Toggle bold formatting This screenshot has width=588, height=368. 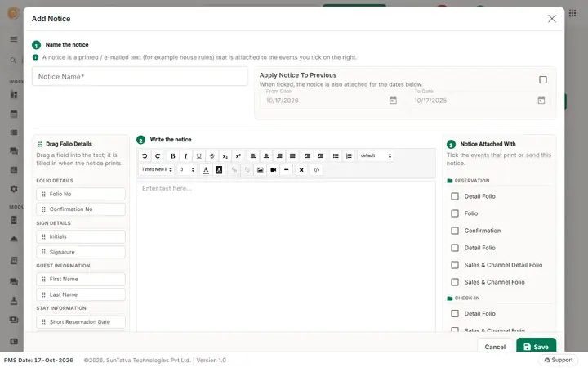[x=172, y=156]
